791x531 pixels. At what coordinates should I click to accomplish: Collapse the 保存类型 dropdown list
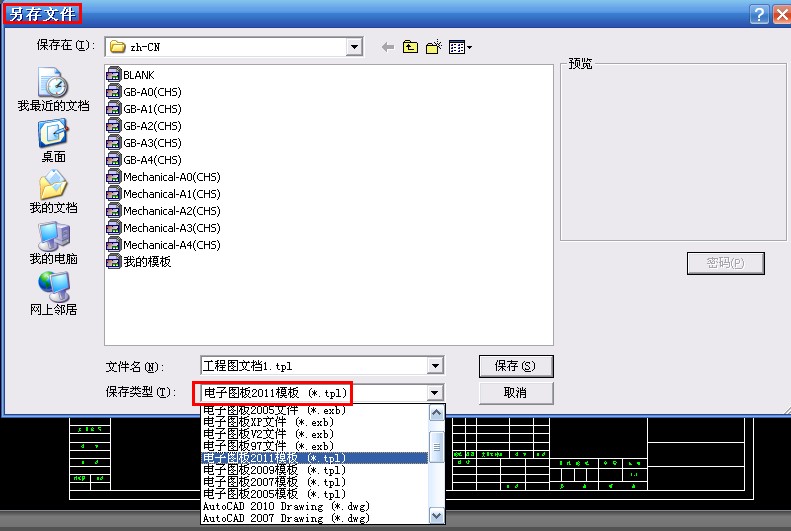[434, 393]
